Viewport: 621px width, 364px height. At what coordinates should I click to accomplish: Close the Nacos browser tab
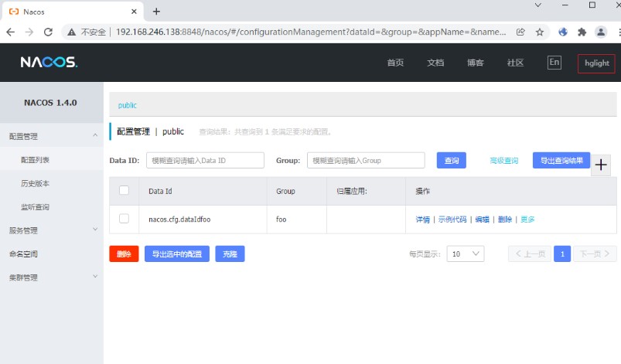tap(134, 12)
